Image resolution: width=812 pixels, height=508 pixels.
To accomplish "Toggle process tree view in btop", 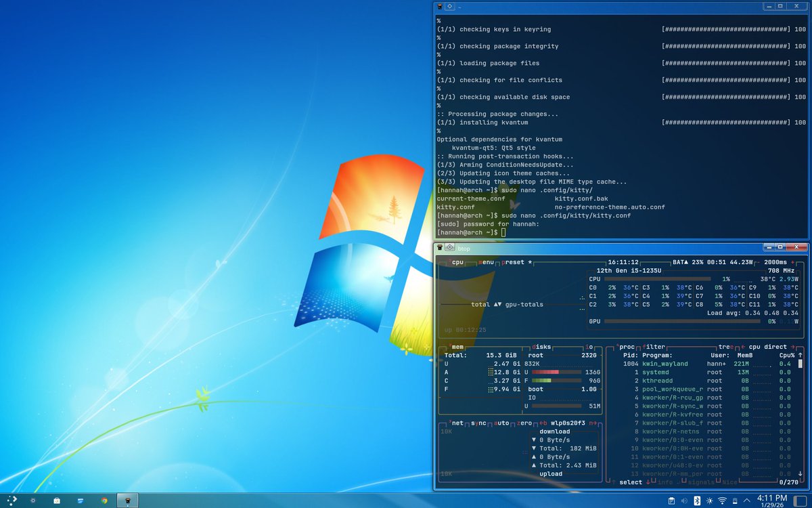I will [x=726, y=347].
